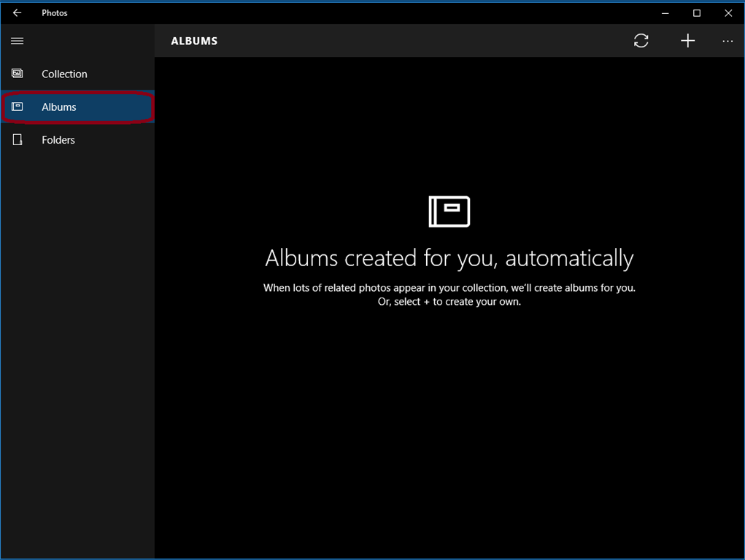Click the "select + to create your own" text
The width and height of the screenshot is (745, 560).
(458, 302)
